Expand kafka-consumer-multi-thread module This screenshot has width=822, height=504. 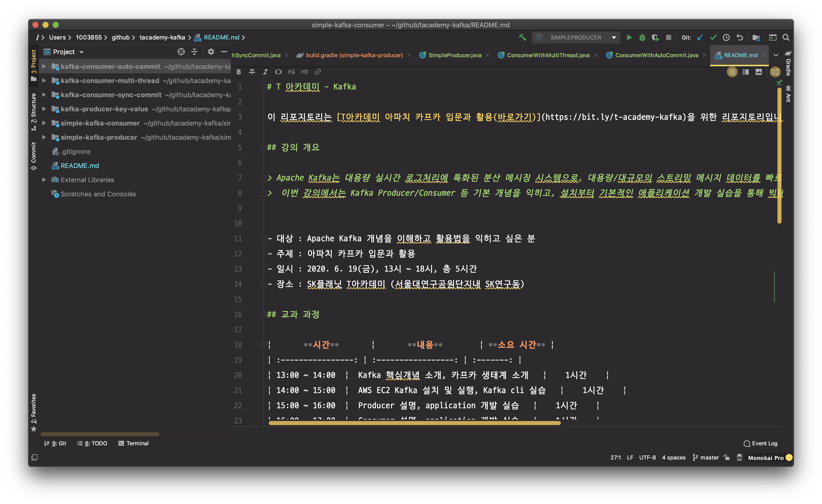44,80
